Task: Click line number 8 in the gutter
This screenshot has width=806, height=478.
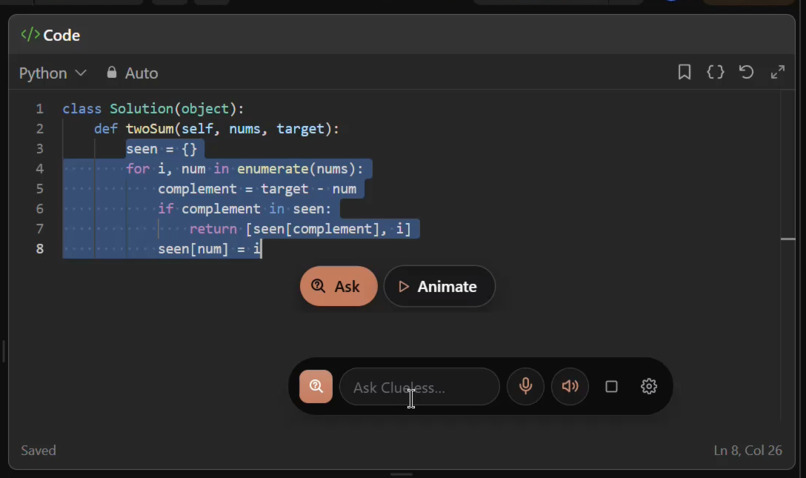Action: (x=40, y=249)
